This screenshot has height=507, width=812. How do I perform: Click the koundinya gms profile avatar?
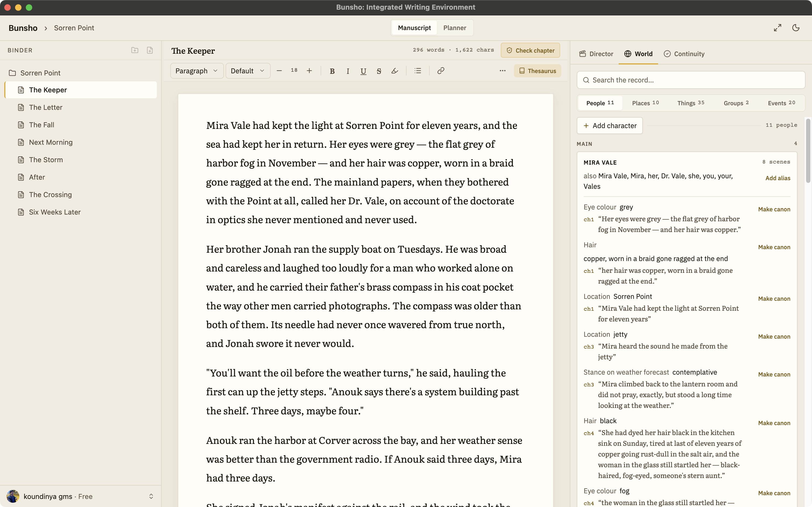pos(13,496)
